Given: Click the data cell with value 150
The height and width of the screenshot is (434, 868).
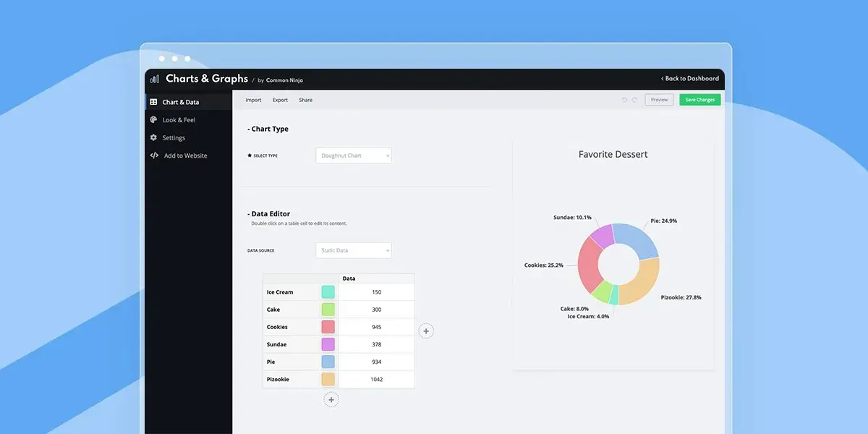Looking at the screenshot, I should pos(377,292).
